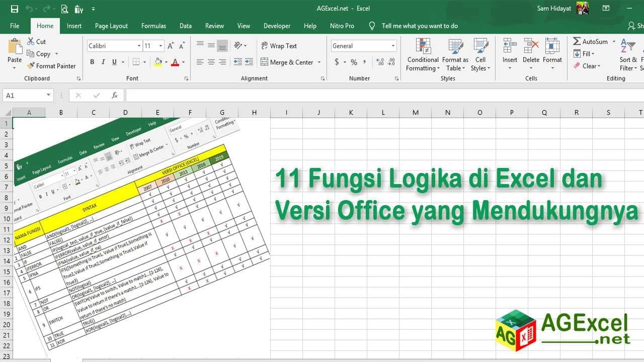This screenshot has width=644, height=362.
Task: Click the Redo arrow in title bar
Action: (45, 9)
